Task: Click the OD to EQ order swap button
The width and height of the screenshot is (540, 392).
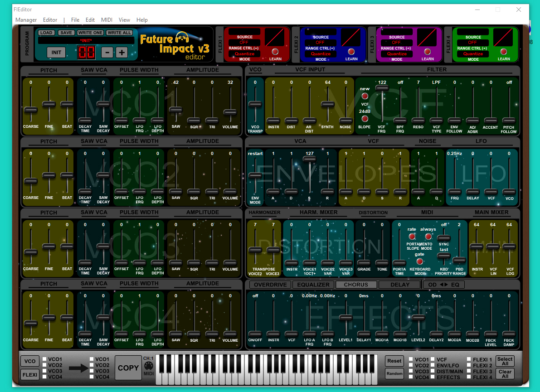Action: [x=443, y=285]
